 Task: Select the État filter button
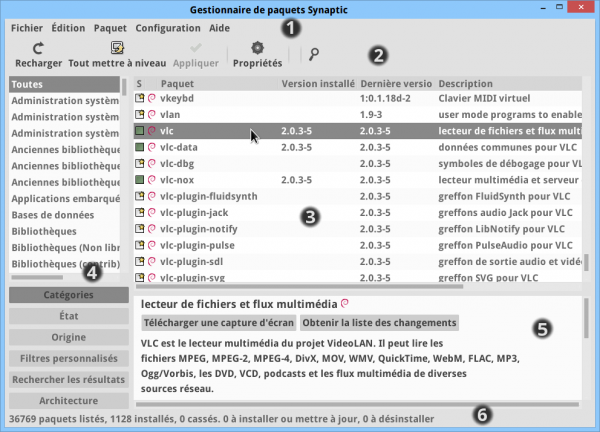(69, 316)
